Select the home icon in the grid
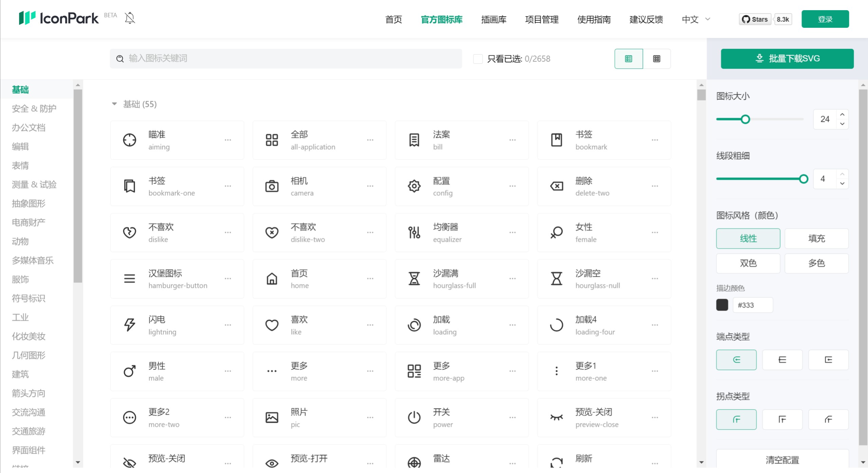868x473 pixels. point(271,279)
